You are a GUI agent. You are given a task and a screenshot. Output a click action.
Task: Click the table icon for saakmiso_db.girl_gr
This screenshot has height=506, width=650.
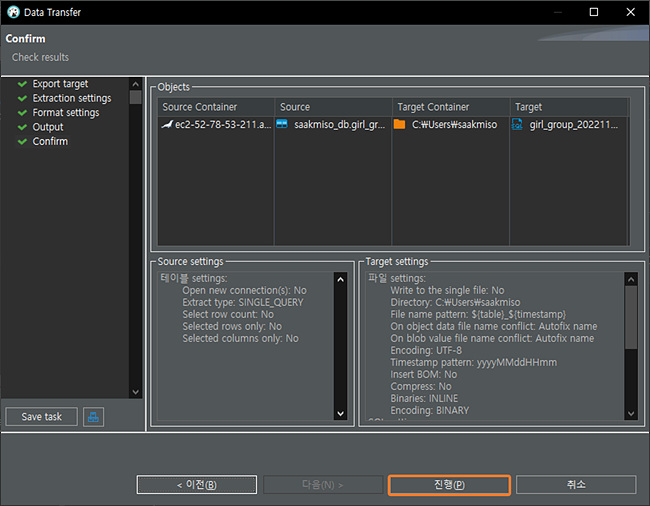pos(282,124)
